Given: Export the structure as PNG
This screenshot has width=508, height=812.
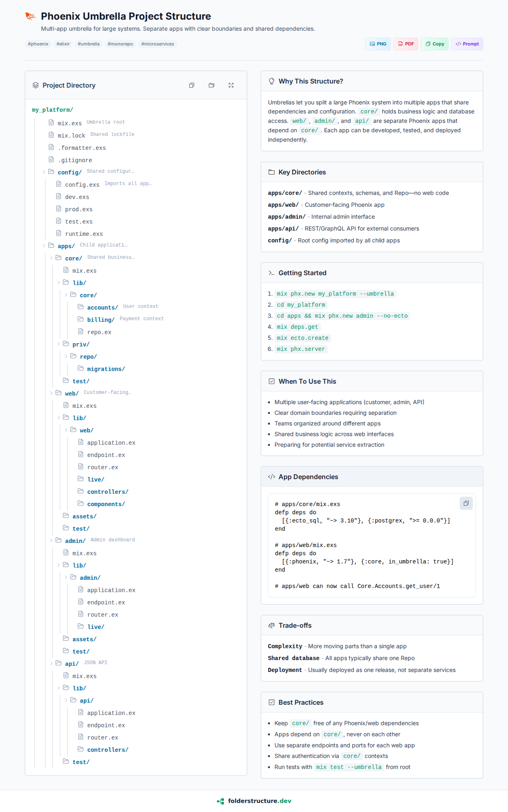Looking at the screenshot, I should [378, 44].
